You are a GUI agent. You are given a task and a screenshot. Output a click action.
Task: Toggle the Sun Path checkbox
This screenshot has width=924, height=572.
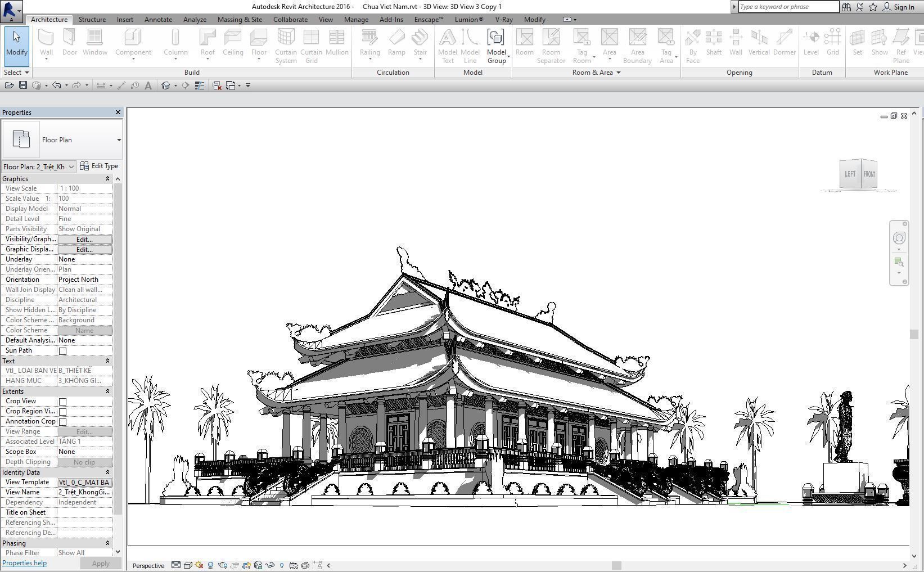click(x=63, y=351)
